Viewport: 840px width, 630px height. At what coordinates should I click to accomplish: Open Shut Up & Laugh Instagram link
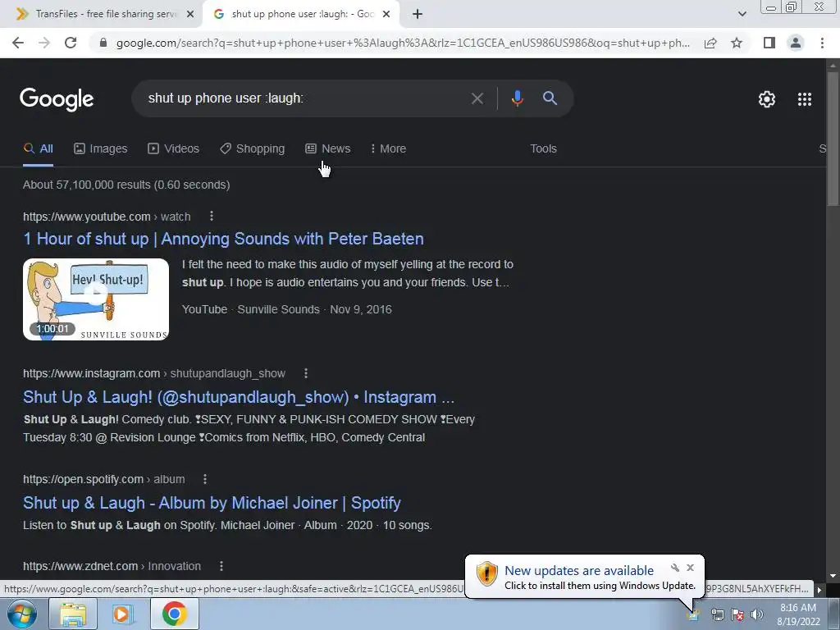click(239, 398)
